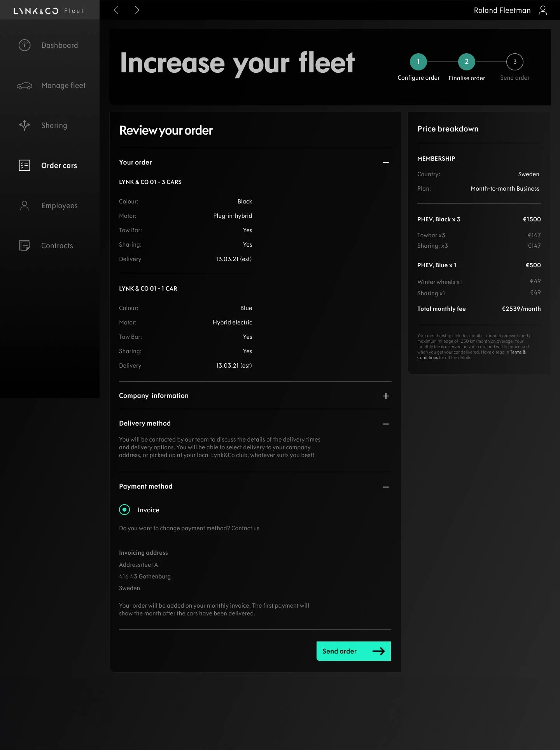This screenshot has height=750, width=560.
Task: Click the Plug-in-hybrid motor value
Action: point(233,216)
